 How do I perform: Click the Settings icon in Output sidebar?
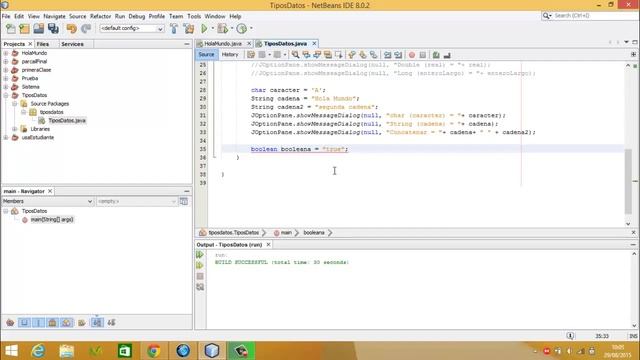(x=200, y=287)
